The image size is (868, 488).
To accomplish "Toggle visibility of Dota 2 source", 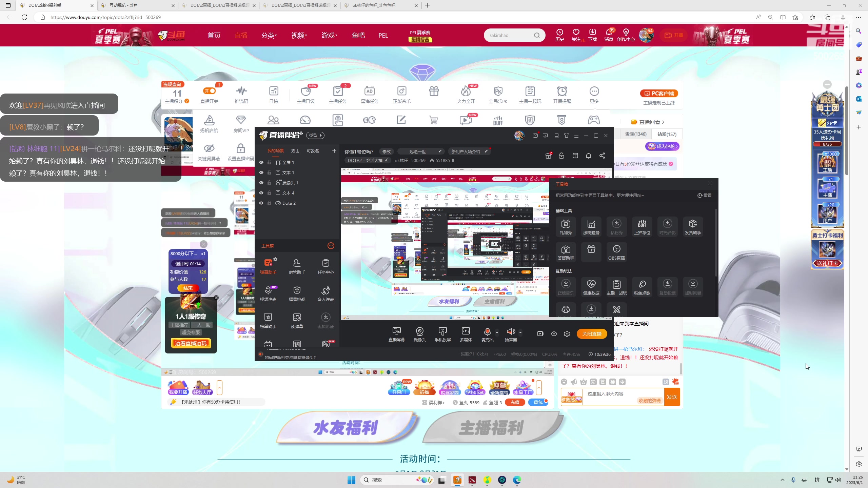I will point(261,203).
